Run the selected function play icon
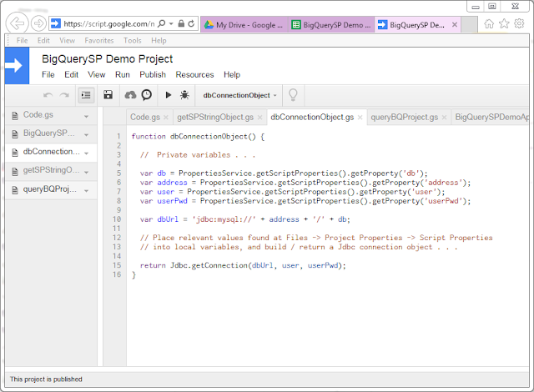Image resolution: width=534 pixels, height=392 pixels. (x=169, y=95)
